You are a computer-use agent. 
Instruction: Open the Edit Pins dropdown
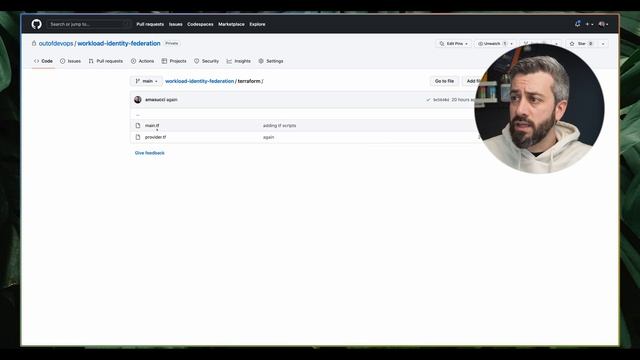click(x=453, y=44)
